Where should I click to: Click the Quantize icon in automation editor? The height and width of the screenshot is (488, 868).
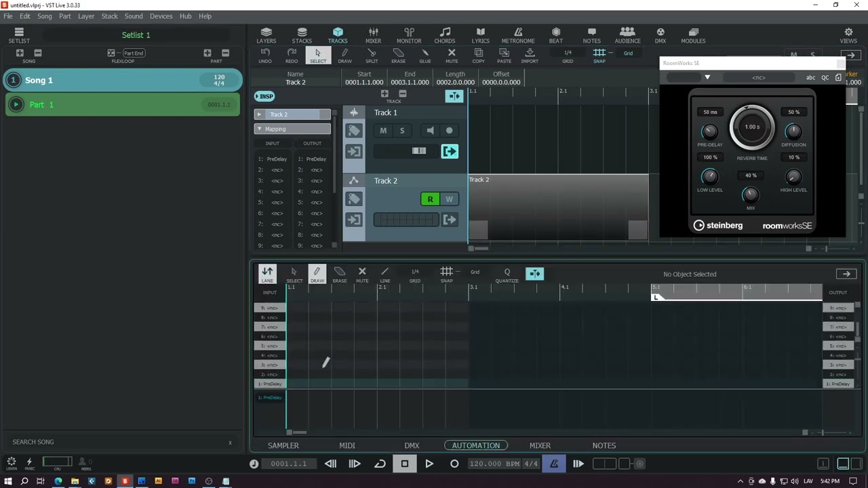coord(507,274)
